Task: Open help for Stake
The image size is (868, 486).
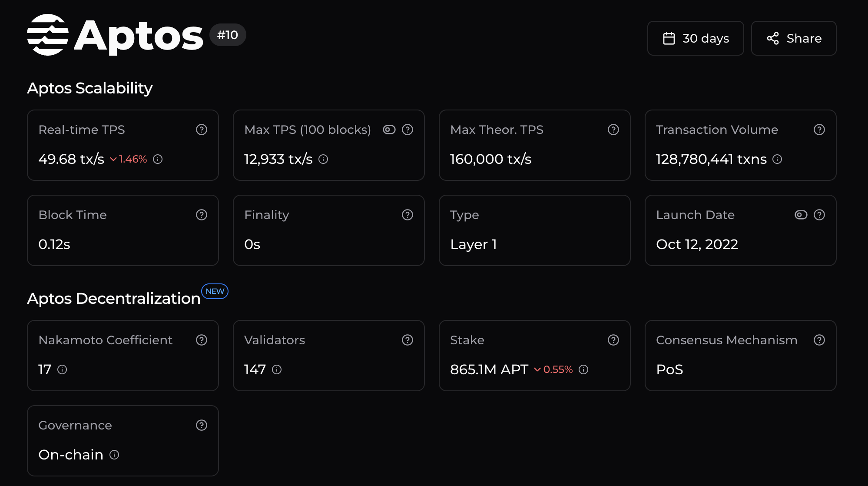Action: [613, 340]
